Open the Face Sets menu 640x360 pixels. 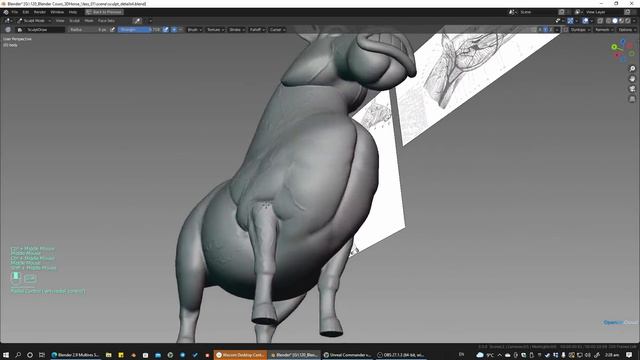[106, 20]
